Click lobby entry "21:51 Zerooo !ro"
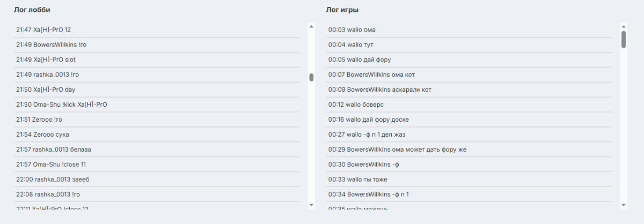The height and width of the screenshot is (224, 644). (x=157, y=120)
